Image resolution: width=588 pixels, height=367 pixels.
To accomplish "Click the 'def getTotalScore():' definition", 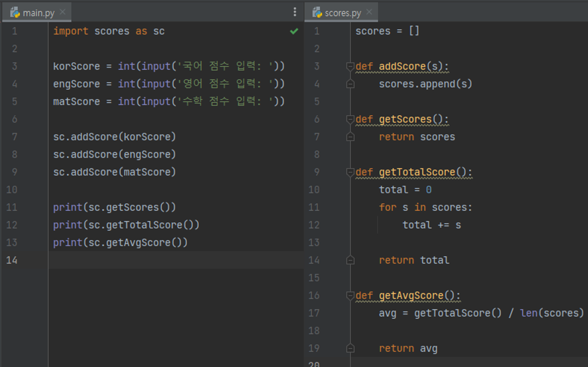I will pos(414,172).
